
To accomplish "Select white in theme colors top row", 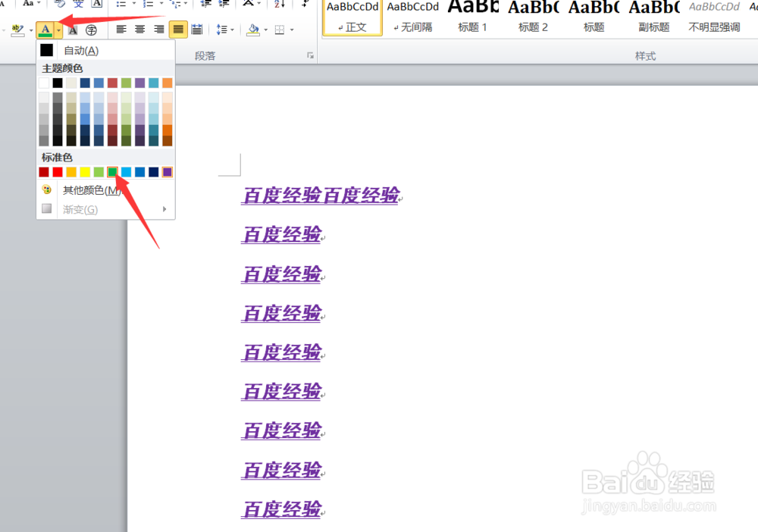I will coord(44,83).
